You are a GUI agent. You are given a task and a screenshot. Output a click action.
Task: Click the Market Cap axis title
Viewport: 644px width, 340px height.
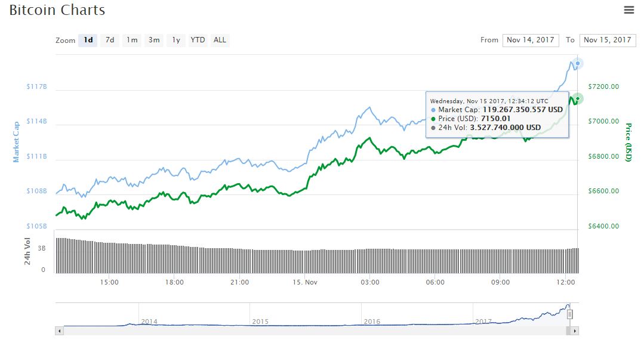16,142
